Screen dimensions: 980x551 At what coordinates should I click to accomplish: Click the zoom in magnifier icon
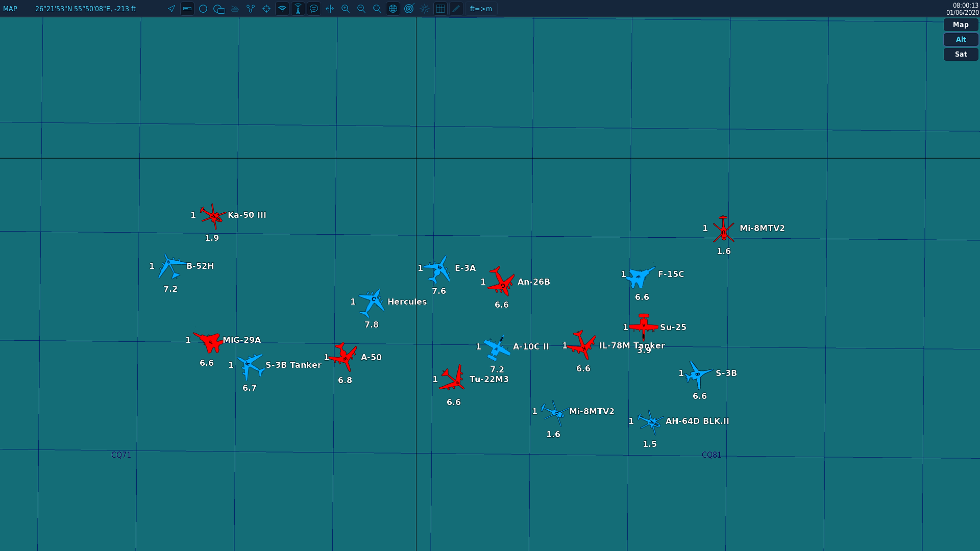point(346,9)
